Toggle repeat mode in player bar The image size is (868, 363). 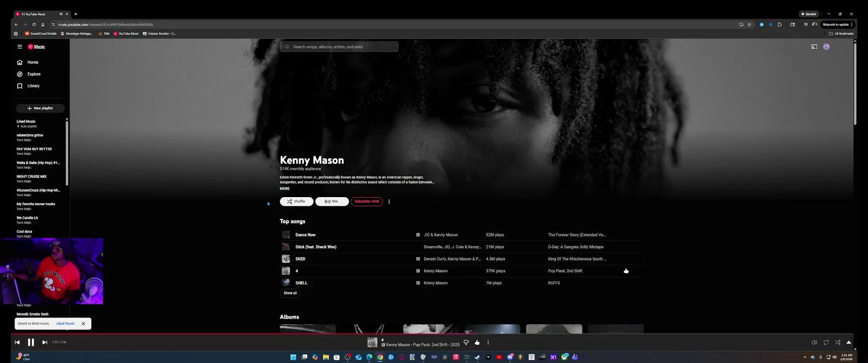coord(826,342)
